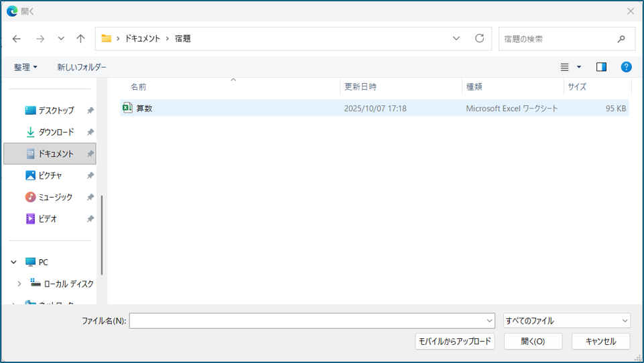The width and height of the screenshot is (644, 363).
Task: Click the 開く(O) button
Action: pos(533,341)
